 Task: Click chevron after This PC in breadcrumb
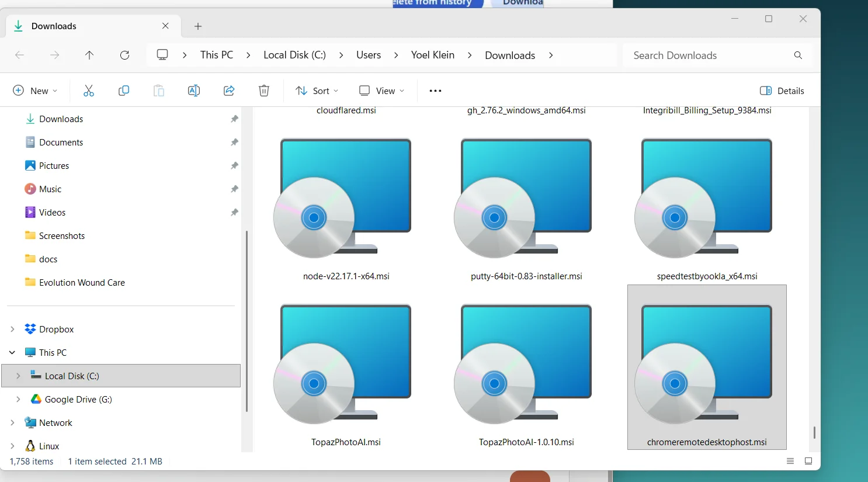click(248, 55)
